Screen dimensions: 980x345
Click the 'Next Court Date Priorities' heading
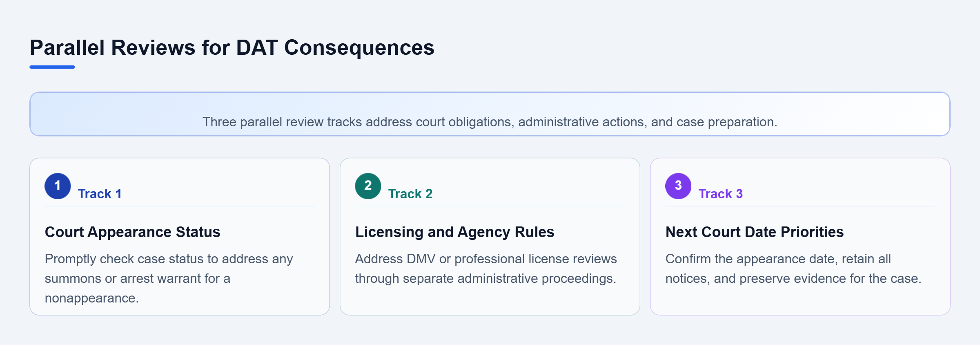[755, 232]
